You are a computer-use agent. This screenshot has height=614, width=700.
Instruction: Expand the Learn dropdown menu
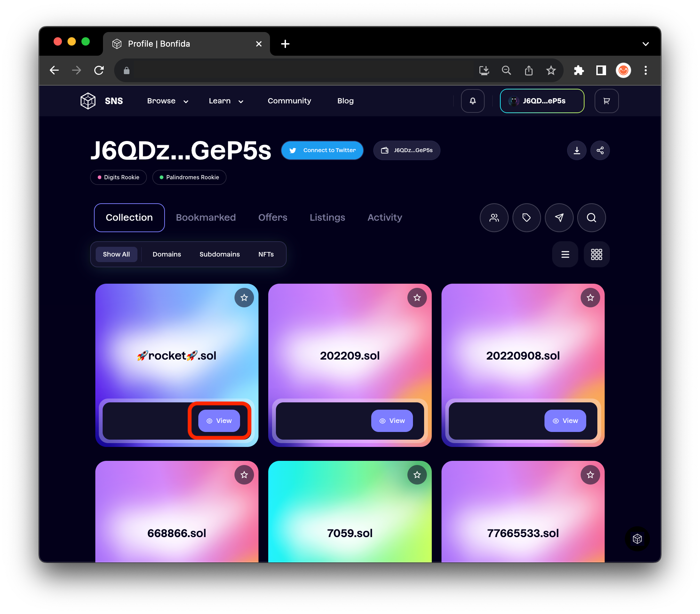pos(226,101)
